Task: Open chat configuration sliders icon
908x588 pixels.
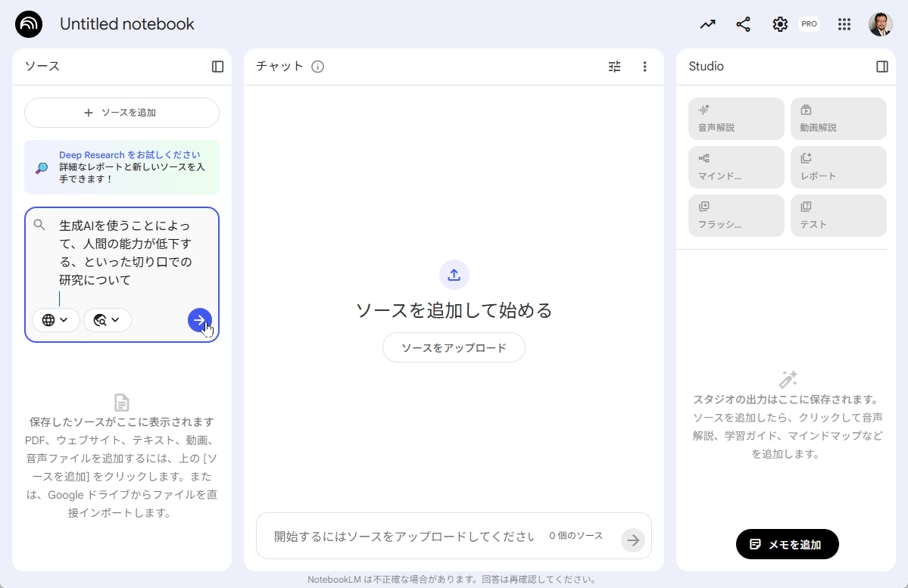Action: (614, 67)
